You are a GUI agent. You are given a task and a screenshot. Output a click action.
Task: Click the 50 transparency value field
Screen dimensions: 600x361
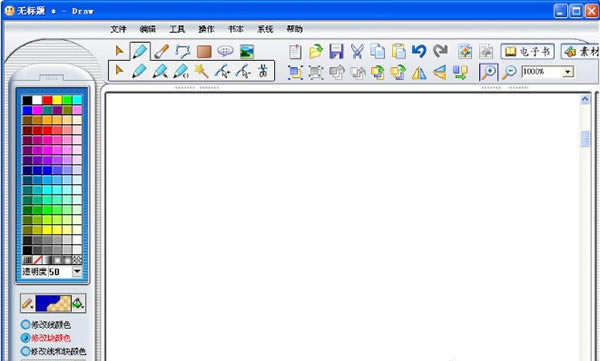click(x=60, y=272)
